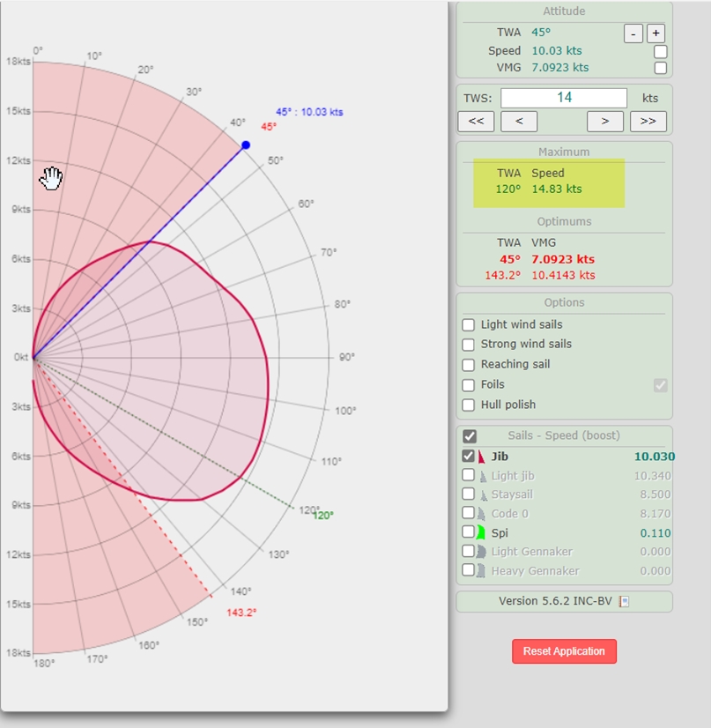
Task: Click the blue dot at 45° on the polar
Action: [x=246, y=145]
